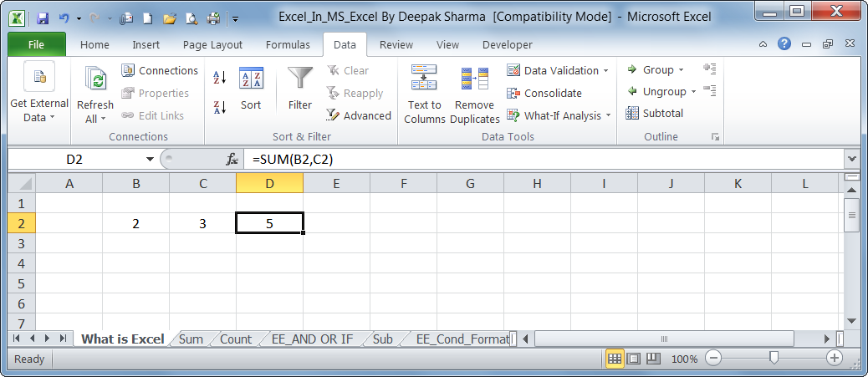The width and height of the screenshot is (868, 377).
Task: Switch to Page Break Preview button
Action: point(652,359)
